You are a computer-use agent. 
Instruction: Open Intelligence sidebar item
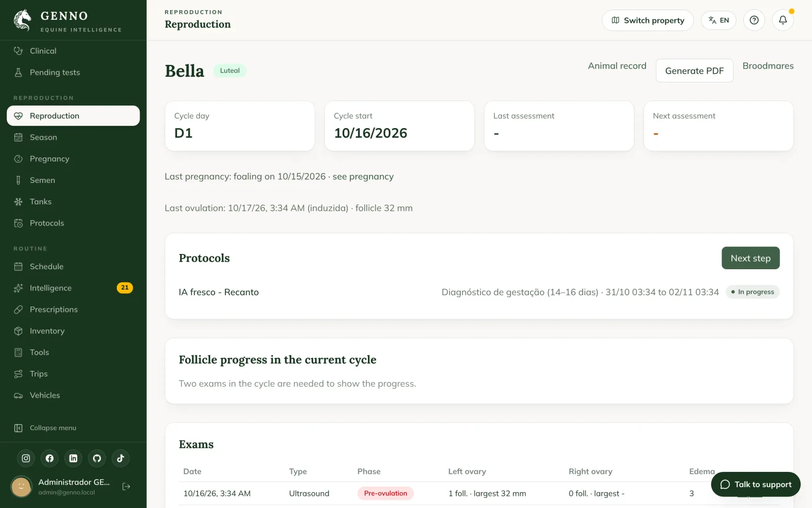point(73,288)
